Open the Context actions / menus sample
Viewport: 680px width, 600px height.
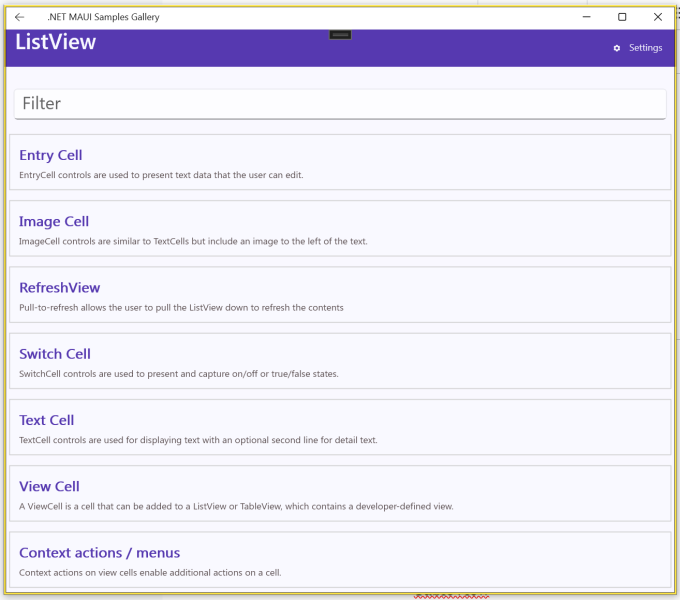pos(340,560)
